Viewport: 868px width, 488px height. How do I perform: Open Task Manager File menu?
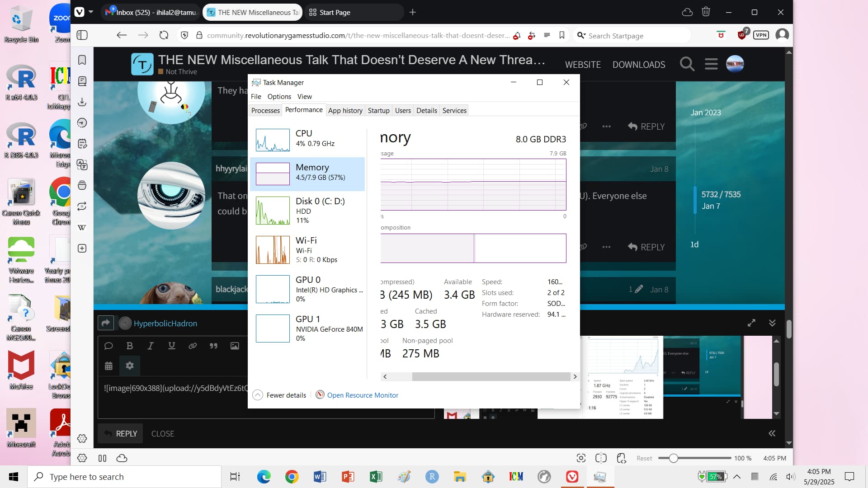tap(256, 96)
